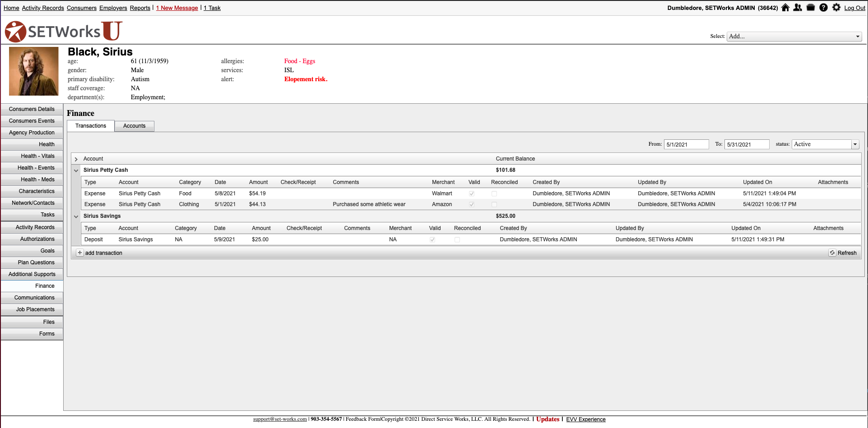Open Authorizations in sidebar
Screen dimensions: 868x428
coord(32,239)
